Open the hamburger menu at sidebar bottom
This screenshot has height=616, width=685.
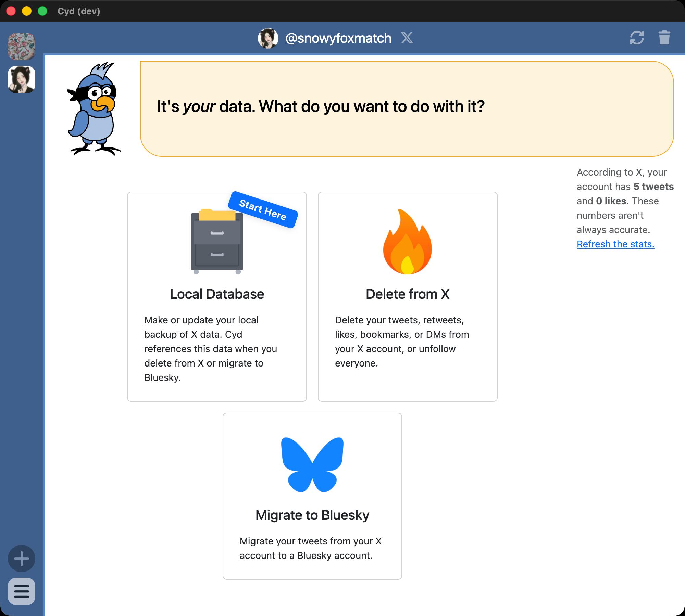[22, 591]
